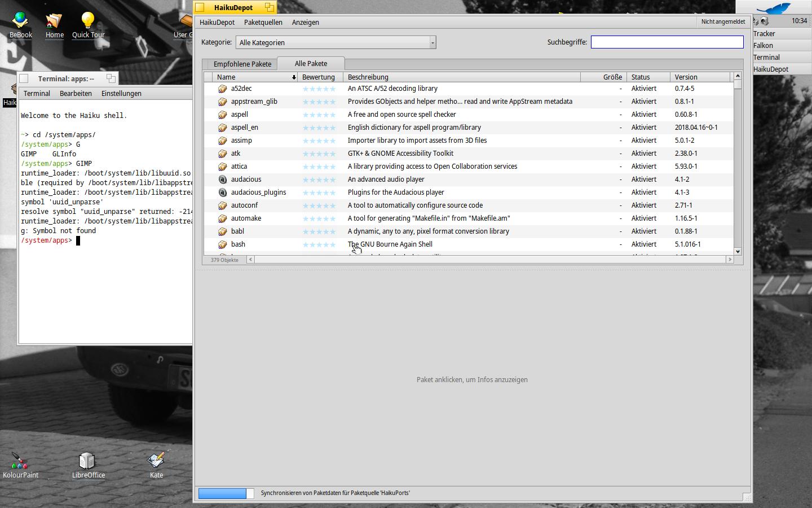
Task: Click the autoconf package icon
Action: [222, 205]
